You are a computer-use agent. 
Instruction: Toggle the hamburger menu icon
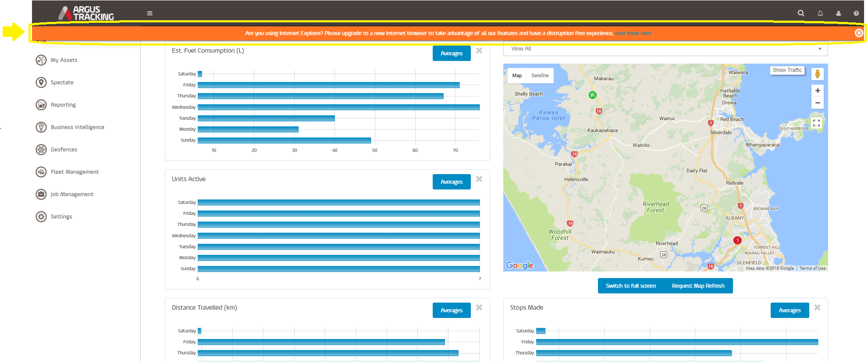click(x=149, y=13)
